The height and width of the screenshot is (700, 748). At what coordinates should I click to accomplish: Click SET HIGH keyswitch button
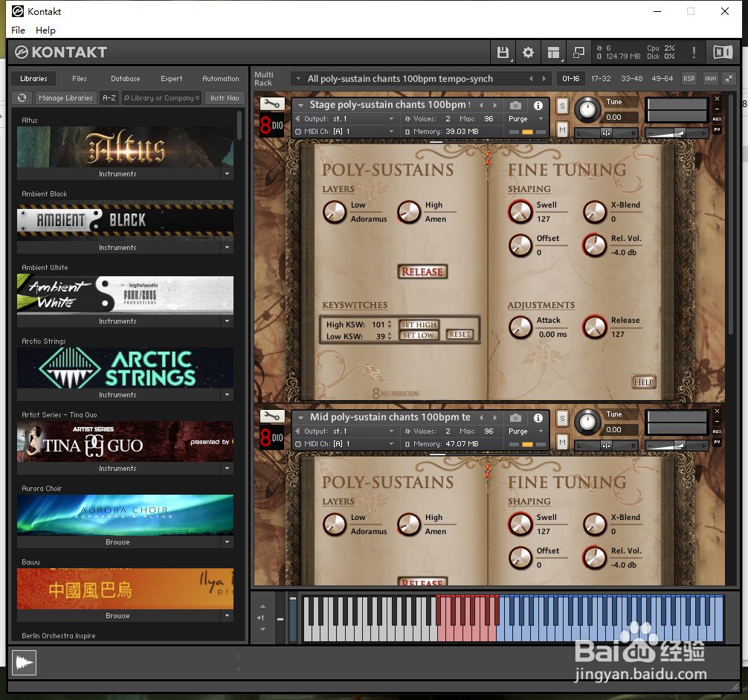(x=419, y=324)
